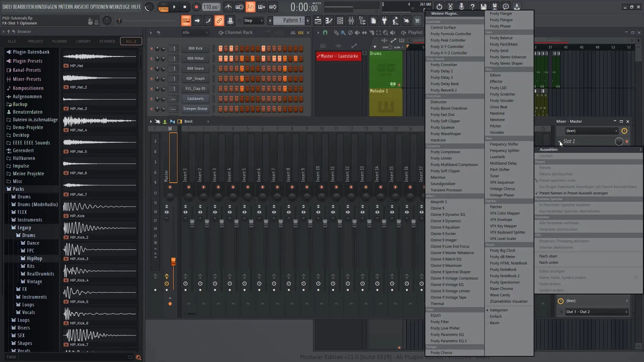Open the Plugin picker plug icon
This screenshot has width=644, height=362.
point(384,21)
